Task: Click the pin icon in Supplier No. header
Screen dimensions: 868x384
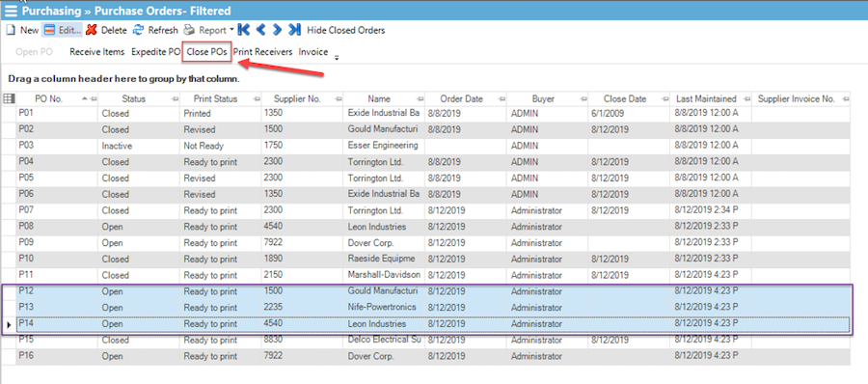Action: click(339, 99)
